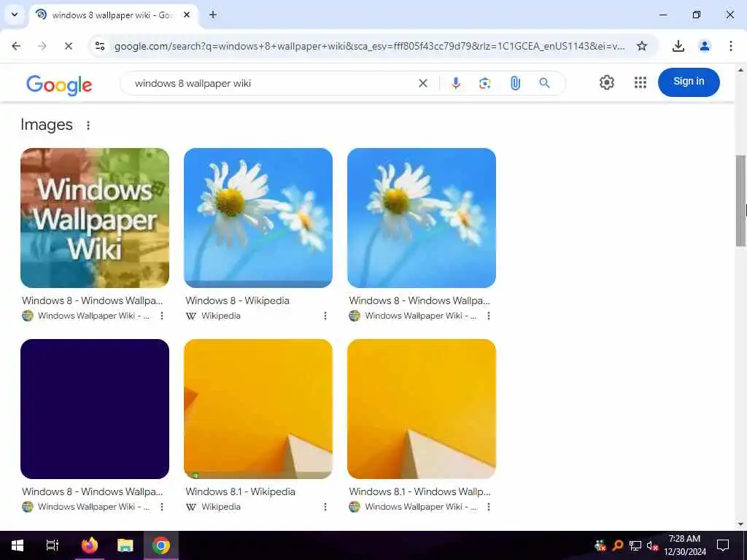Screen dimensions: 747x560
Task: Open more options for Windows 8.1 Wallpaper Wiki result
Action: pyautogui.click(x=488, y=507)
